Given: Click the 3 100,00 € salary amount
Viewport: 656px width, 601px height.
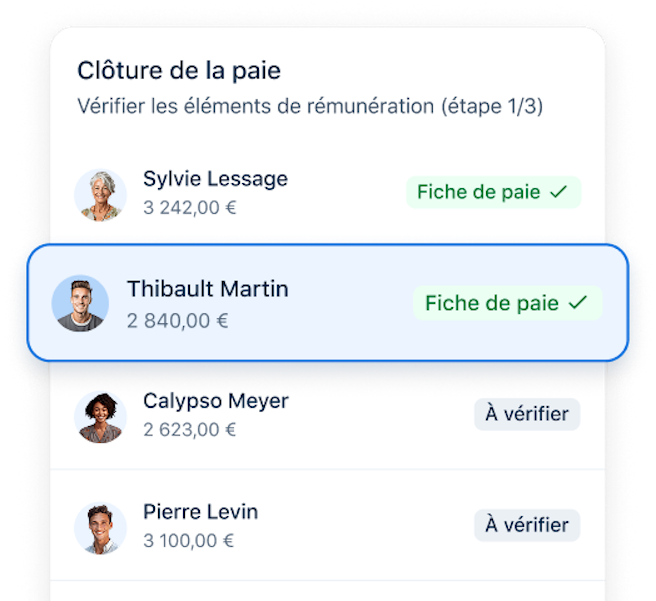Looking at the screenshot, I should [188, 541].
